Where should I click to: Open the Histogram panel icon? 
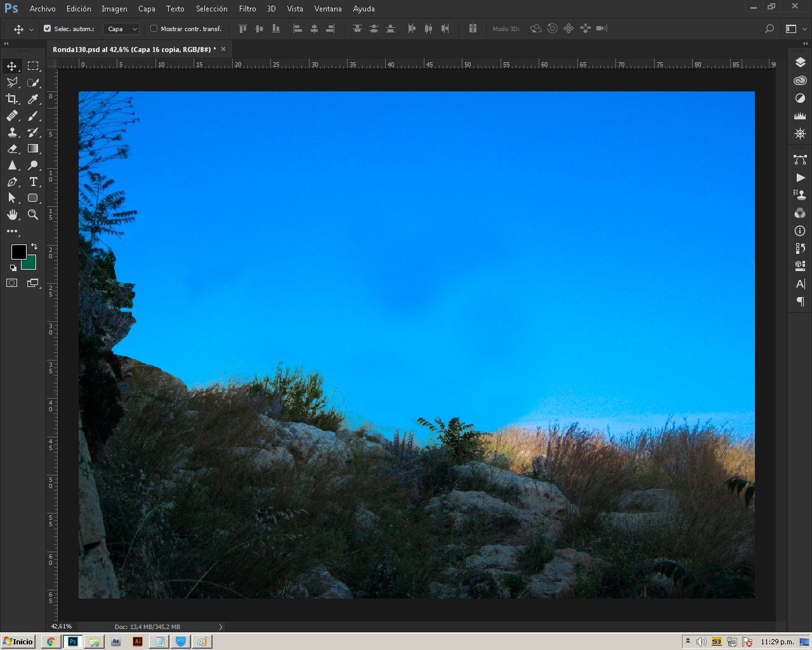(x=800, y=116)
